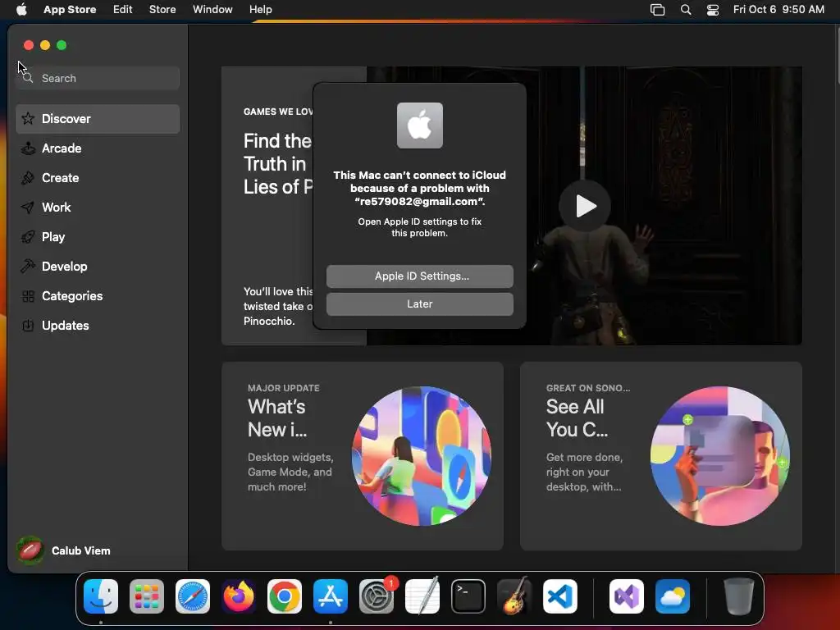840x630 pixels.
Task: Click the sidebar search magnifier icon
Action: click(28, 78)
